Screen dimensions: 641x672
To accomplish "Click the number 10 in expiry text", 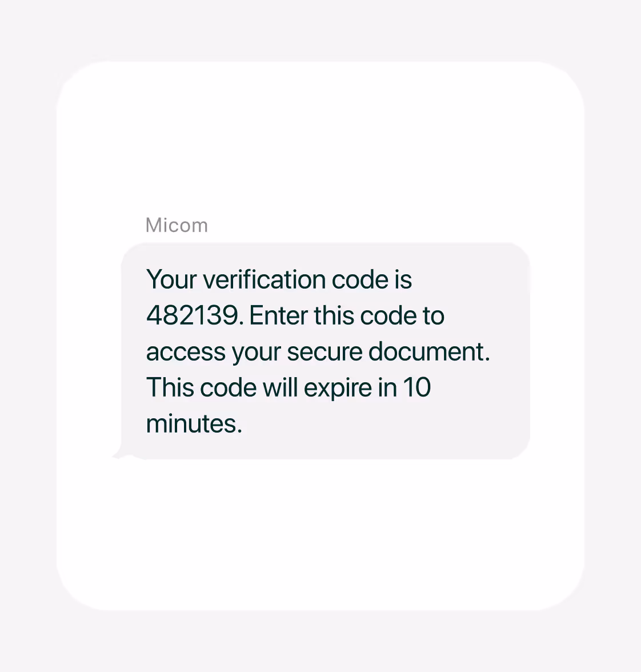I will (x=417, y=387).
